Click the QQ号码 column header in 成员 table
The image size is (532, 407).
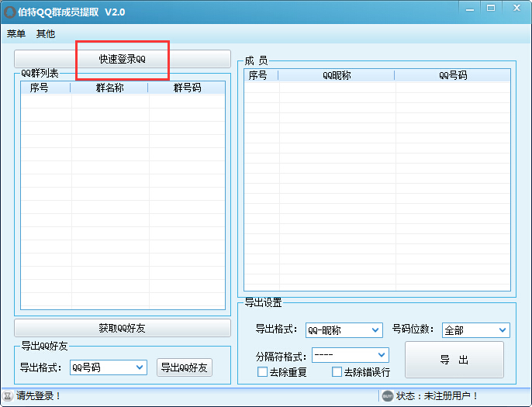453,75
